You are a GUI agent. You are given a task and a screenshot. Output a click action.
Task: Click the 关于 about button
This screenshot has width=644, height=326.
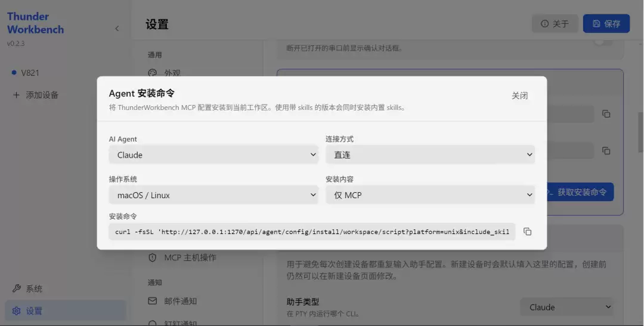point(555,24)
